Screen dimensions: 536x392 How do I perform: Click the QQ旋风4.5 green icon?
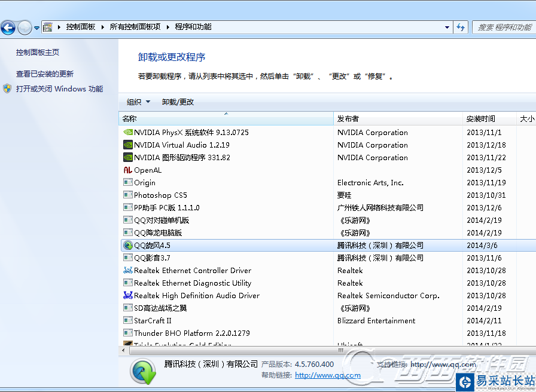click(x=128, y=245)
